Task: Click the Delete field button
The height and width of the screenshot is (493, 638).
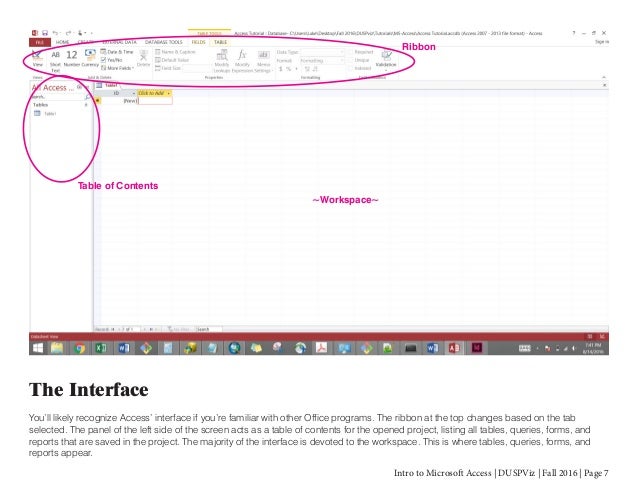Action: click(x=143, y=59)
